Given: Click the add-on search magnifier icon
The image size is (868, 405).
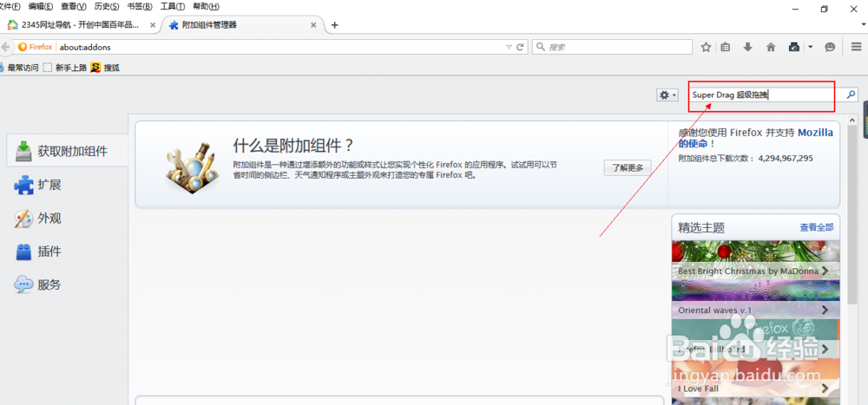Looking at the screenshot, I should click(852, 95).
